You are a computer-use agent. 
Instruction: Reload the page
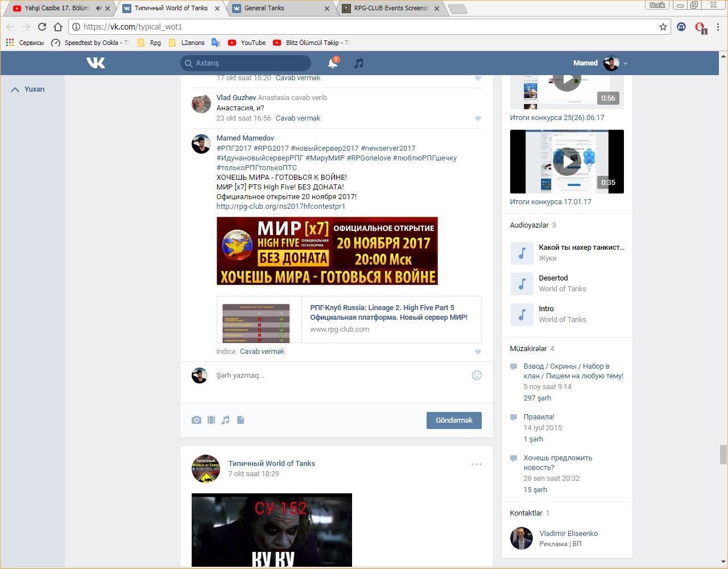pyautogui.click(x=42, y=27)
